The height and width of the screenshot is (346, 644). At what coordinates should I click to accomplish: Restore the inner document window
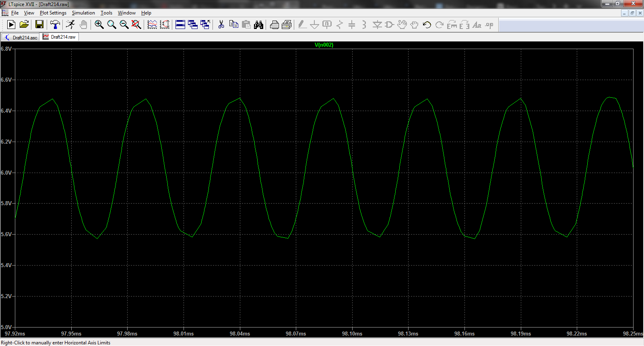(x=632, y=13)
